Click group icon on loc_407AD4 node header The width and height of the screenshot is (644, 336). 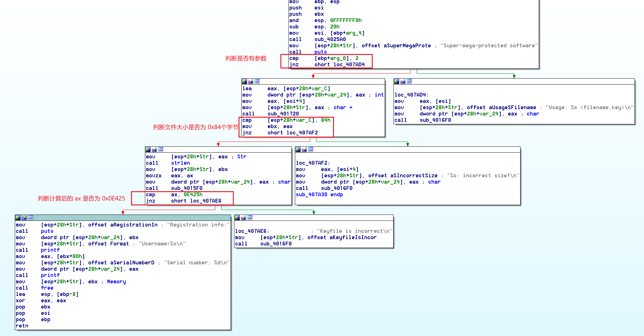coord(409,81)
